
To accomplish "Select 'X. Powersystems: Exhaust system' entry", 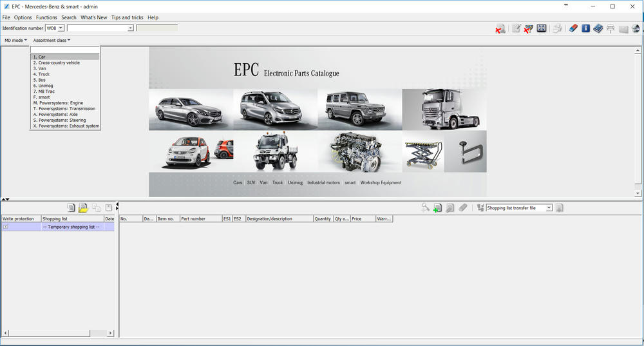I will click(65, 126).
